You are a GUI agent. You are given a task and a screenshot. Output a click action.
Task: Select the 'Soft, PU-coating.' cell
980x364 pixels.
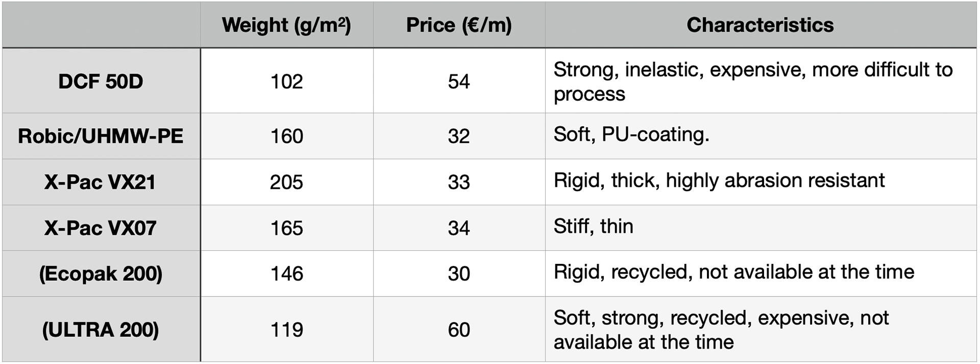click(x=761, y=136)
